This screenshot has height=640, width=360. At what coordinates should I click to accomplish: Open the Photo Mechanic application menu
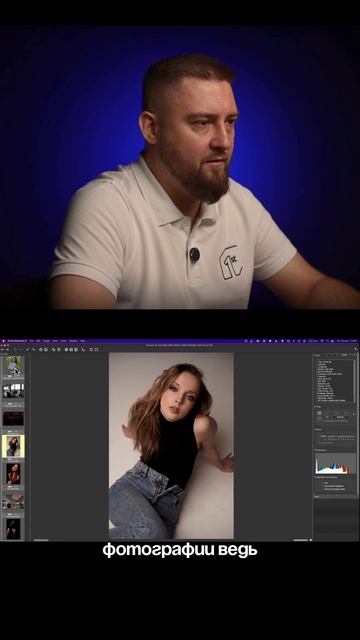17,341
